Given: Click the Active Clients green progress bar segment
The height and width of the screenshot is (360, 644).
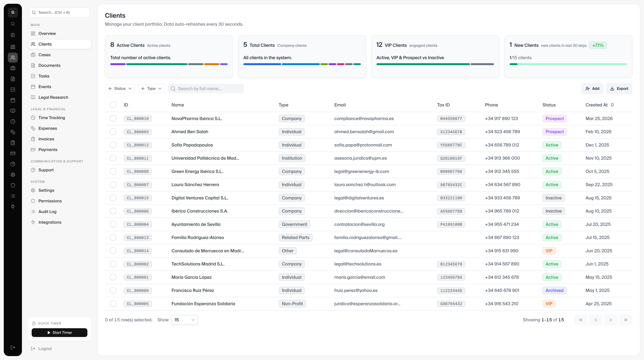Looking at the screenshot, I should tap(157, 64).
